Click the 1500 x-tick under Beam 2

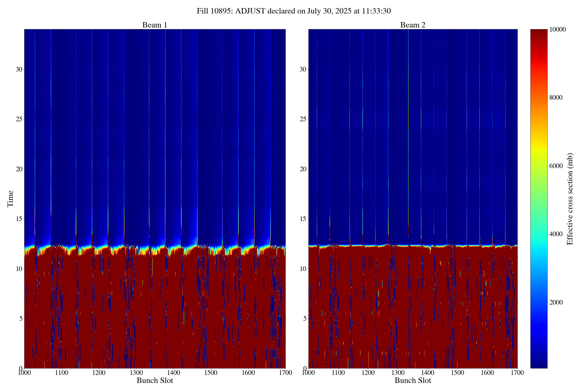click(457, 373)
